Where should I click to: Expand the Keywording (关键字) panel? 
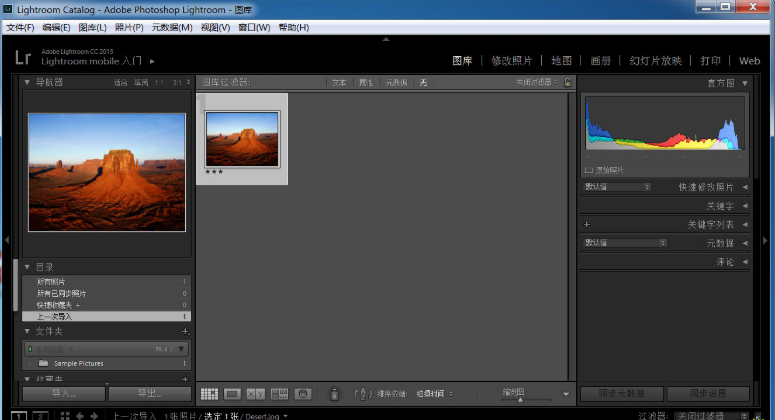point(745,206)
